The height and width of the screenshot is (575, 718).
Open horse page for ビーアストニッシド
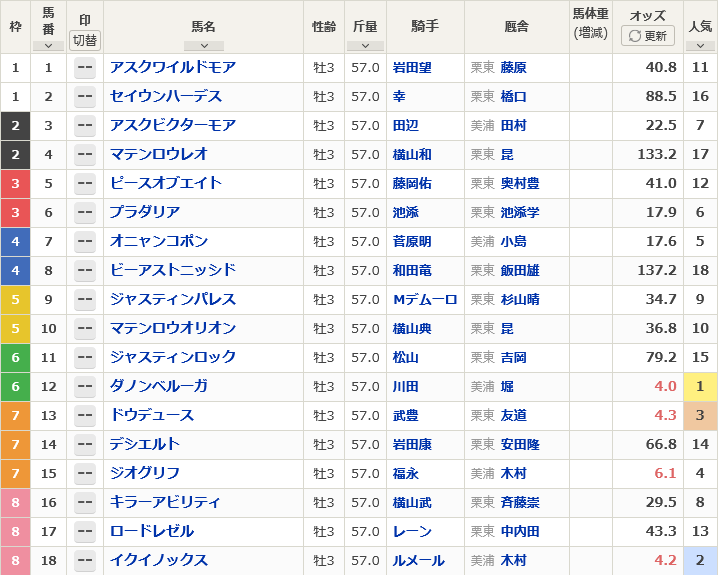coord(173,270)
